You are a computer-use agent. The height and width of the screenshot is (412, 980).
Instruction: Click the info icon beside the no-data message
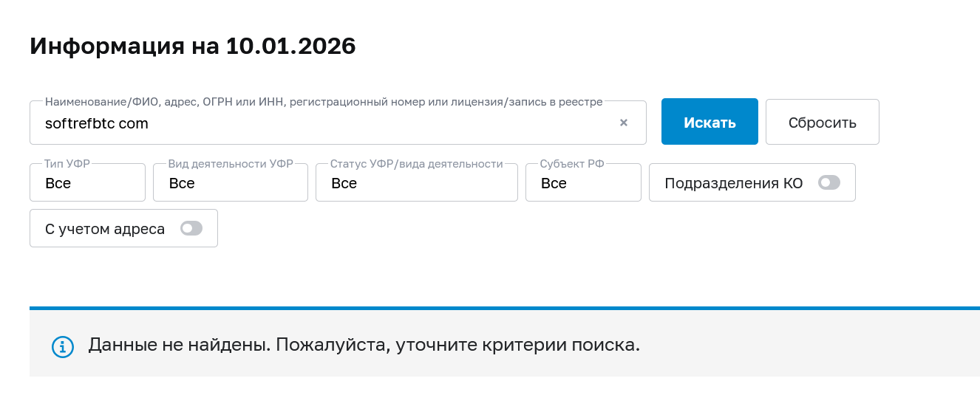[63, 346]
